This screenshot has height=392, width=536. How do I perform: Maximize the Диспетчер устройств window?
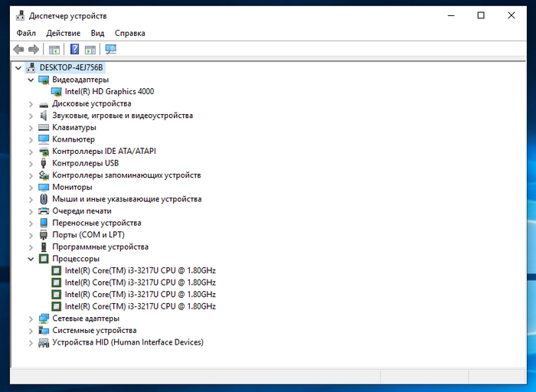481,16
